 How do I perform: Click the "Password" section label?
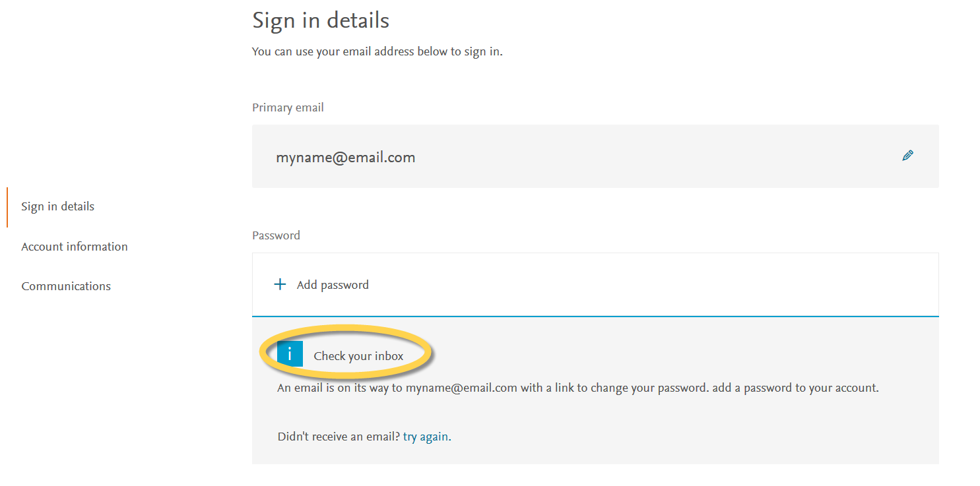276,235
